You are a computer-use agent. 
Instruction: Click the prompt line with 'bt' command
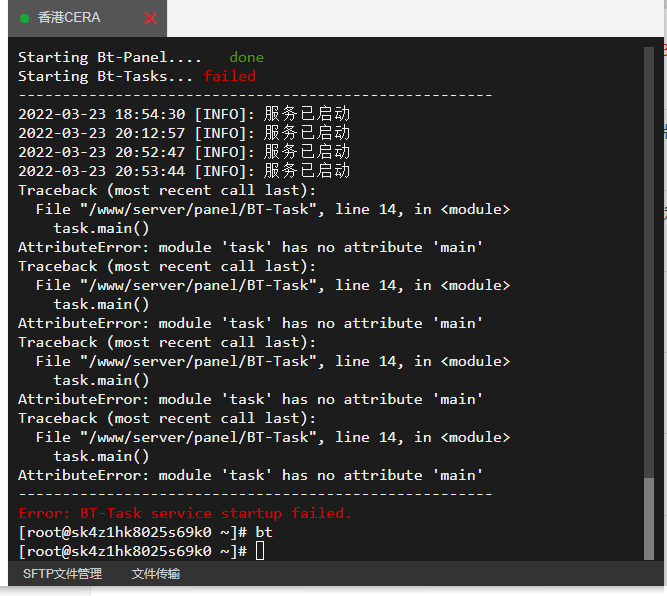145,532
